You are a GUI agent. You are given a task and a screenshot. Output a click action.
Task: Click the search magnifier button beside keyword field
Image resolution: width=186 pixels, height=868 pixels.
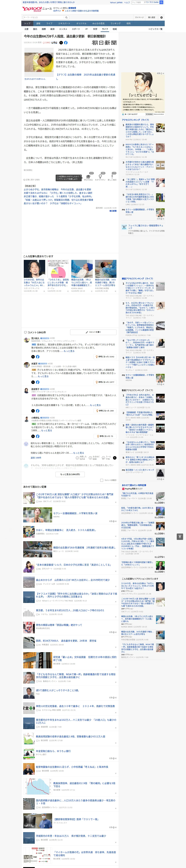(66, 18)
